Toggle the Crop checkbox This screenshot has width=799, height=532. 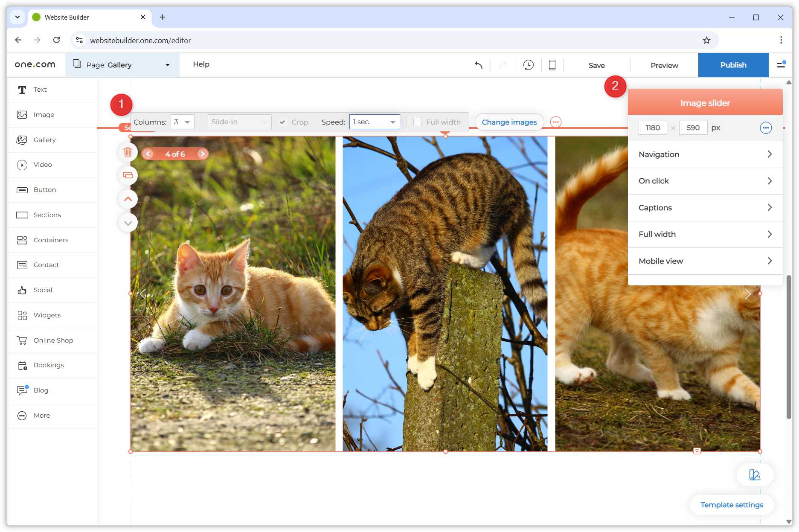(282, 122)
